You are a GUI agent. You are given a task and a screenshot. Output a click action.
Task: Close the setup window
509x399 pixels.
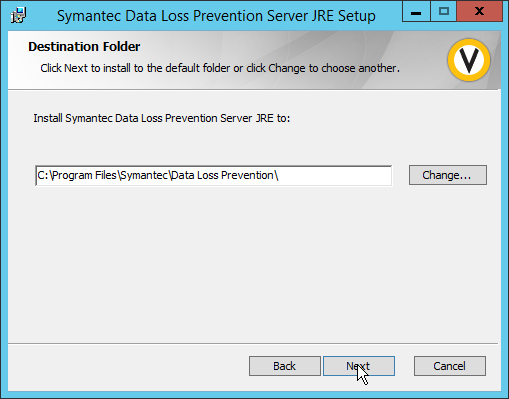tap(480, 12)
